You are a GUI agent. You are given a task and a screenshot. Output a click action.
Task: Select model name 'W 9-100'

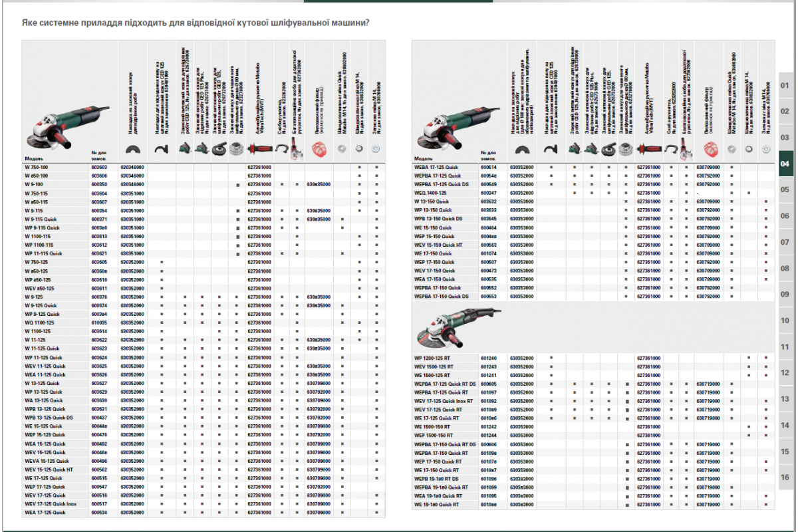33,184
